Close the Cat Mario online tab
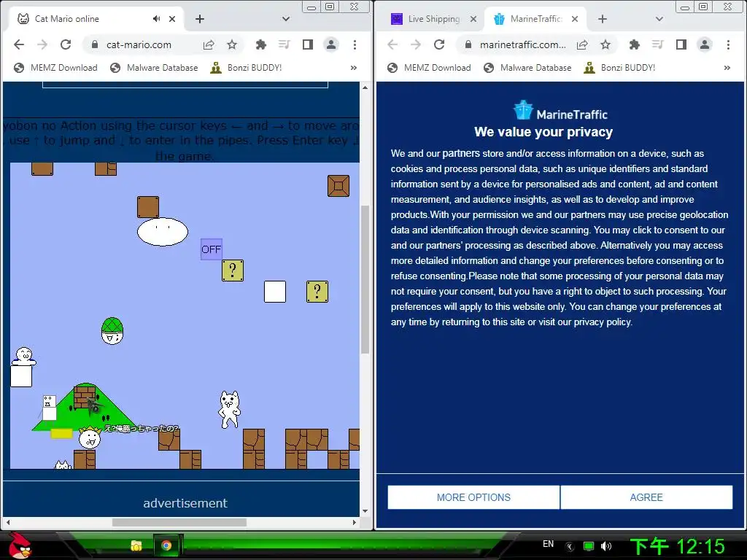 [172, 19]
